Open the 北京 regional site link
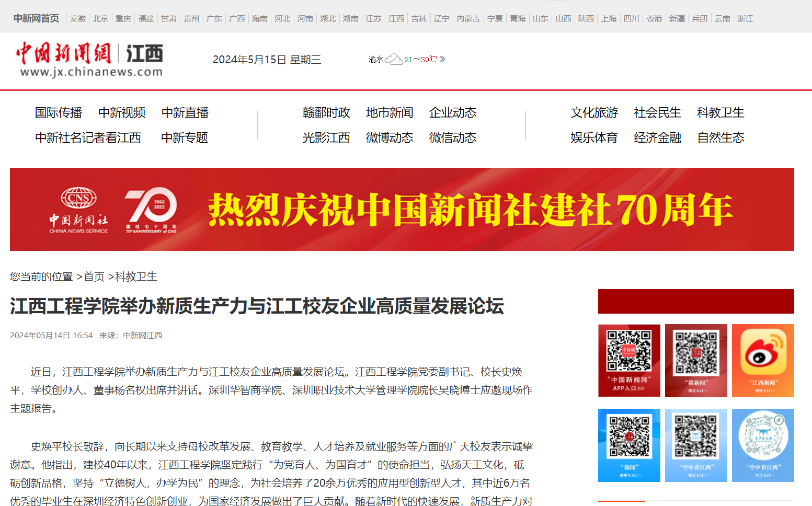Image resolution: width=812 pixels, height=506 pixels. [x=100, y=18]
